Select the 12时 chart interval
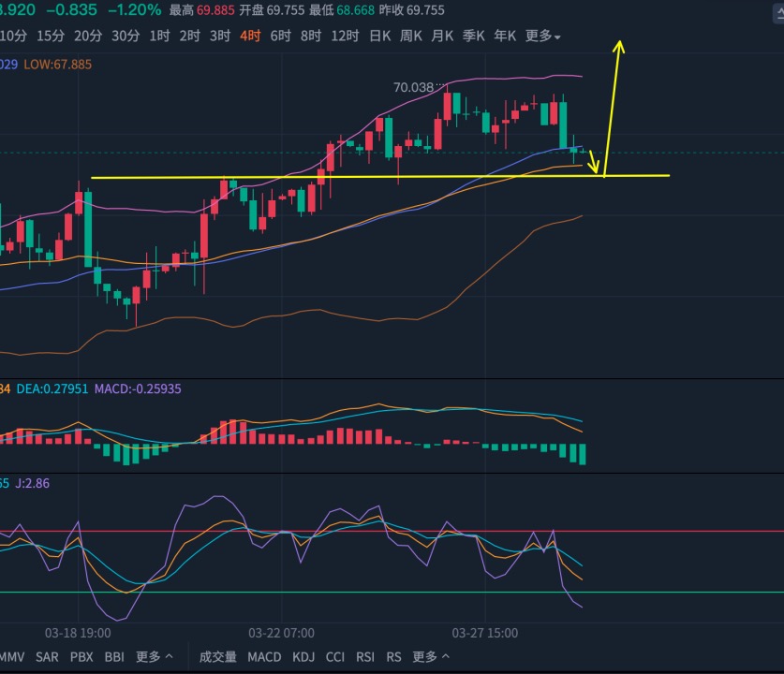 [x=345, y=36]
